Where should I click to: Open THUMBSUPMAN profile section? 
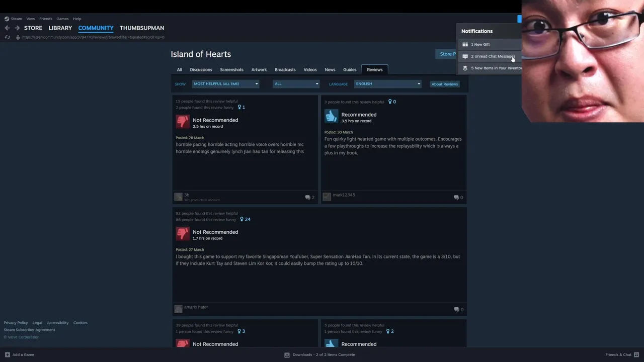click(142, 28)
